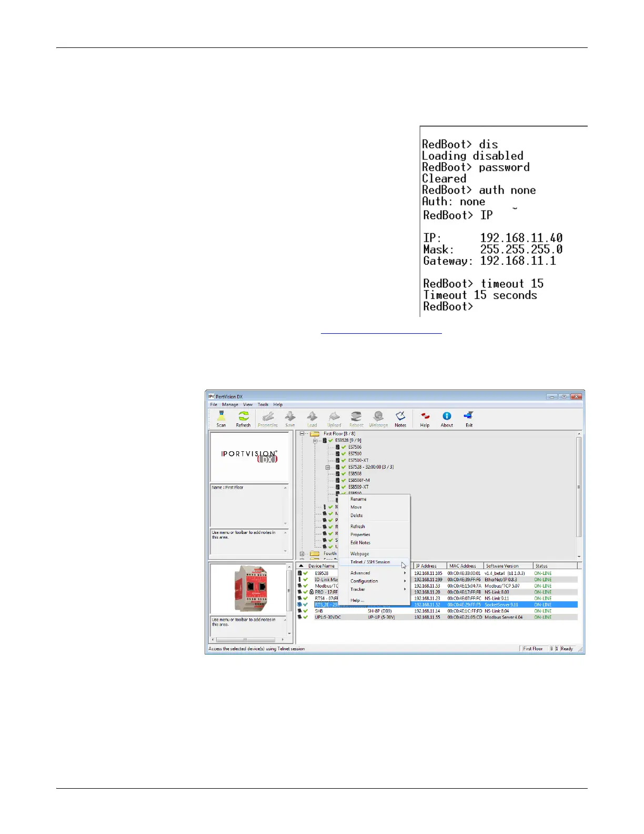This screenshot has width=644, height=834.
Task: Open the View menu
Action: tap(248, 404)
